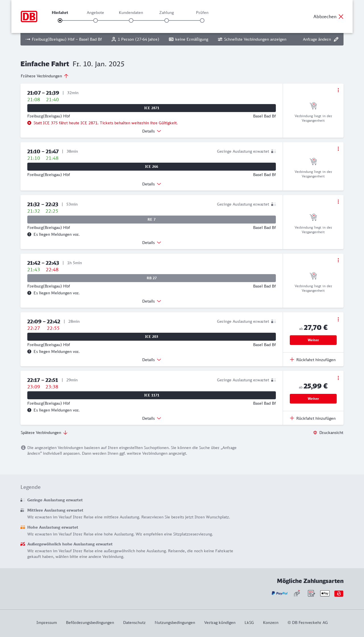The image size is (364, 637).
Task: Expand Details for RE 7 connection
Action: click(x=152, y=243)
